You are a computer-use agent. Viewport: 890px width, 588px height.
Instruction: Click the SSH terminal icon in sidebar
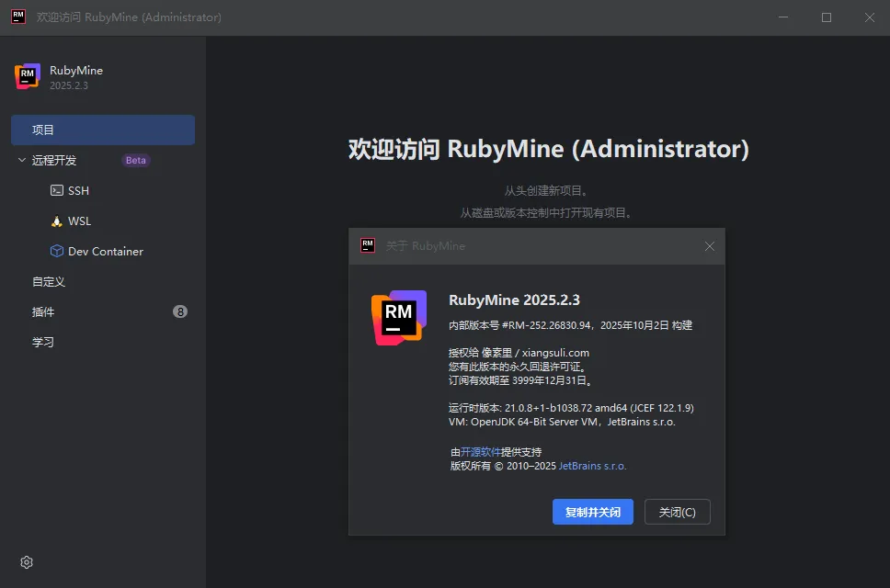pyautogui.click(x=57, y=191)
